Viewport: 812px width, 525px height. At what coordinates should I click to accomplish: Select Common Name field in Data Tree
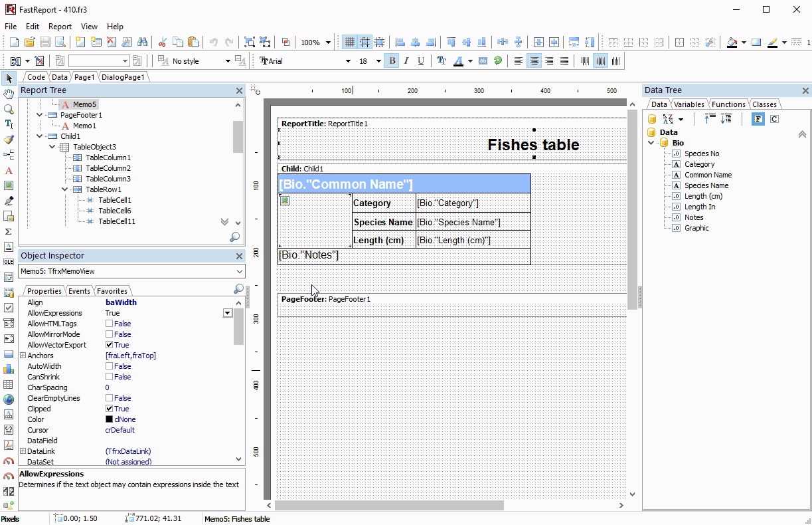click(708, 175)
